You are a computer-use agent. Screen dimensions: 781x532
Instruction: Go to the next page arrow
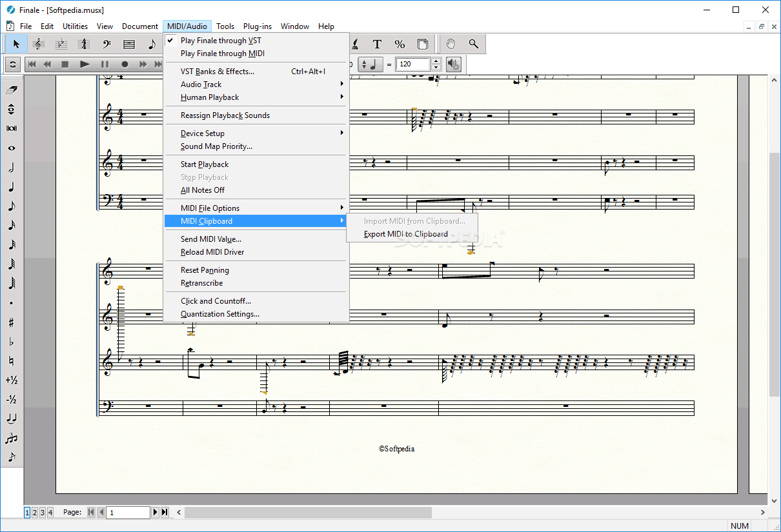155,513
